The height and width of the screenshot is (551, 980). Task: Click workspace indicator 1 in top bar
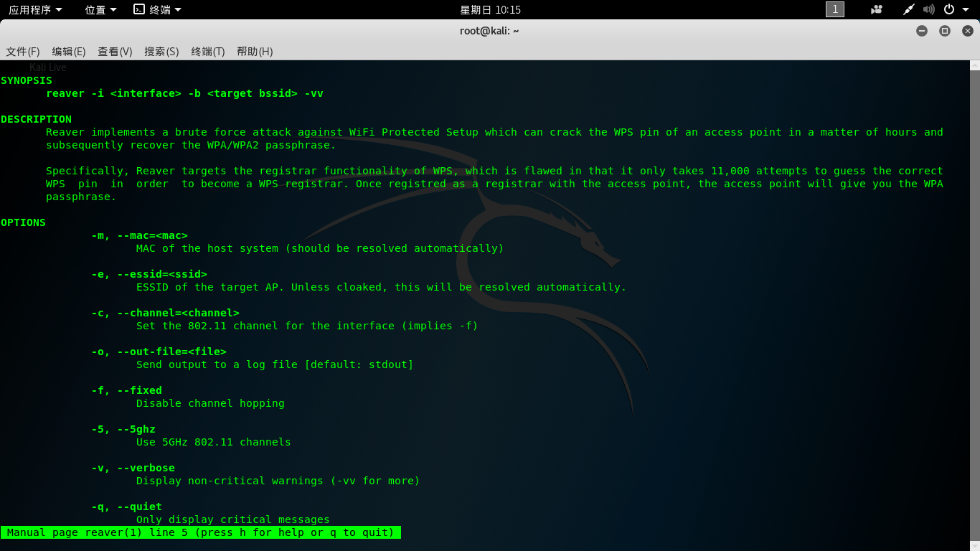click(x=835, y=9)
